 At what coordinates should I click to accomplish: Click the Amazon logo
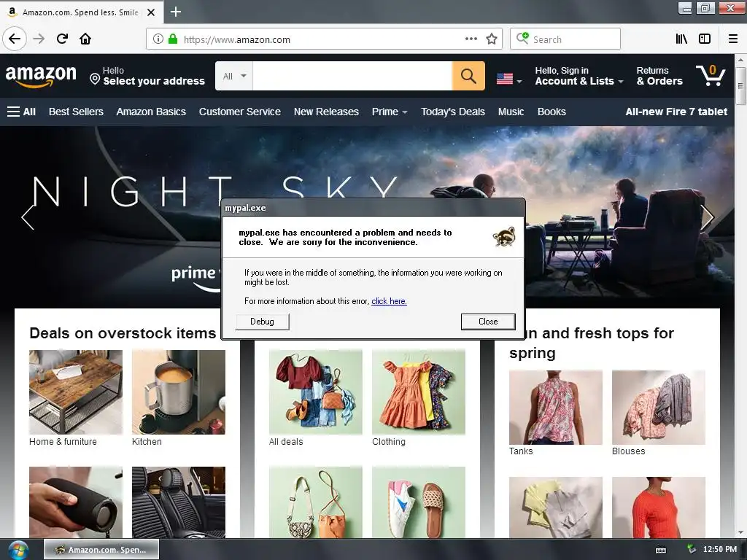pos(41,76)
